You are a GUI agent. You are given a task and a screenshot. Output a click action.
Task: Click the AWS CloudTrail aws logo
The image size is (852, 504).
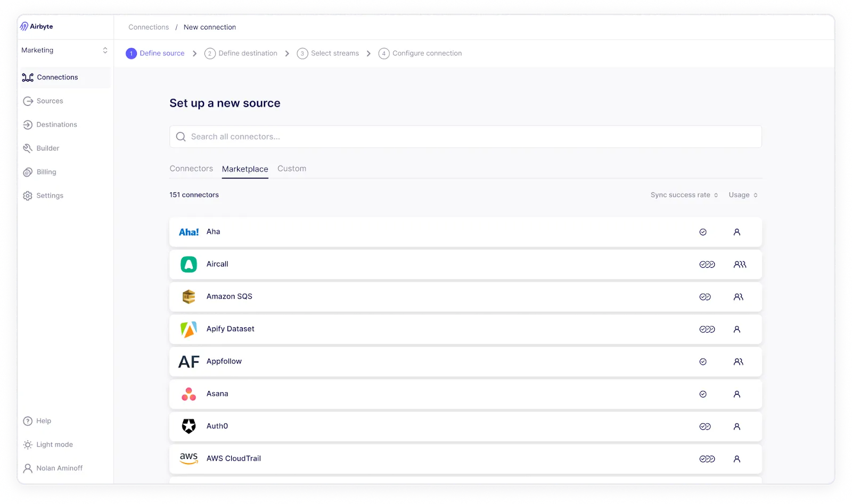coord(189,459)
